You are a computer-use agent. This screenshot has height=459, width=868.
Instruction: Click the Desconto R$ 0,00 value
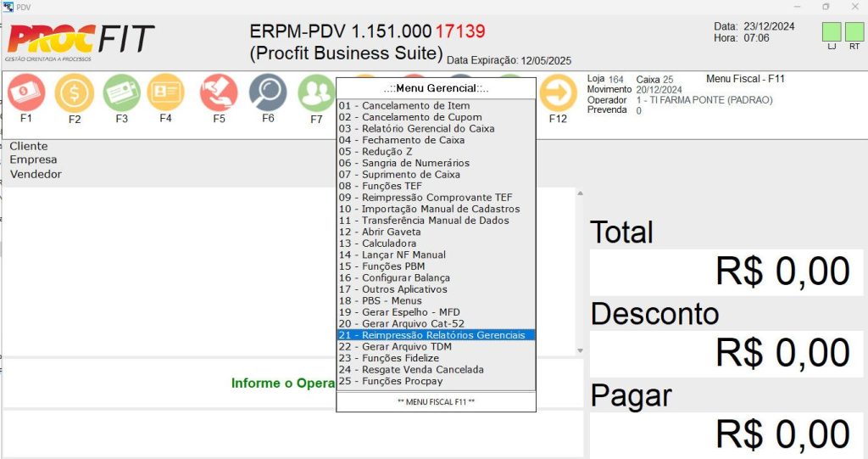(782, 353)
